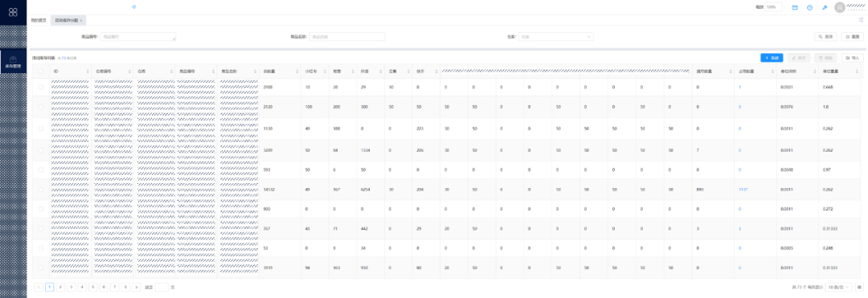
Task: Go to page 5
Action: (x=93, y=287)
